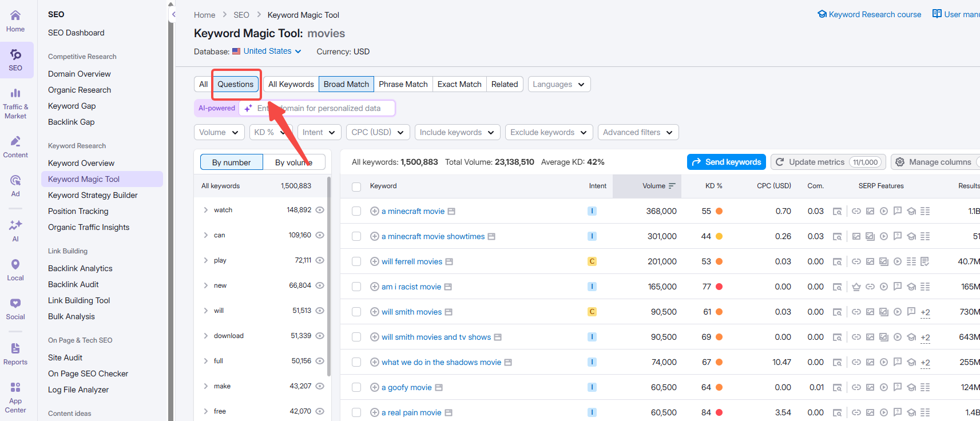Open Keyword Overview in sidebar
Image resolution: width=980 pixels, height=421 pixels.
81,163
